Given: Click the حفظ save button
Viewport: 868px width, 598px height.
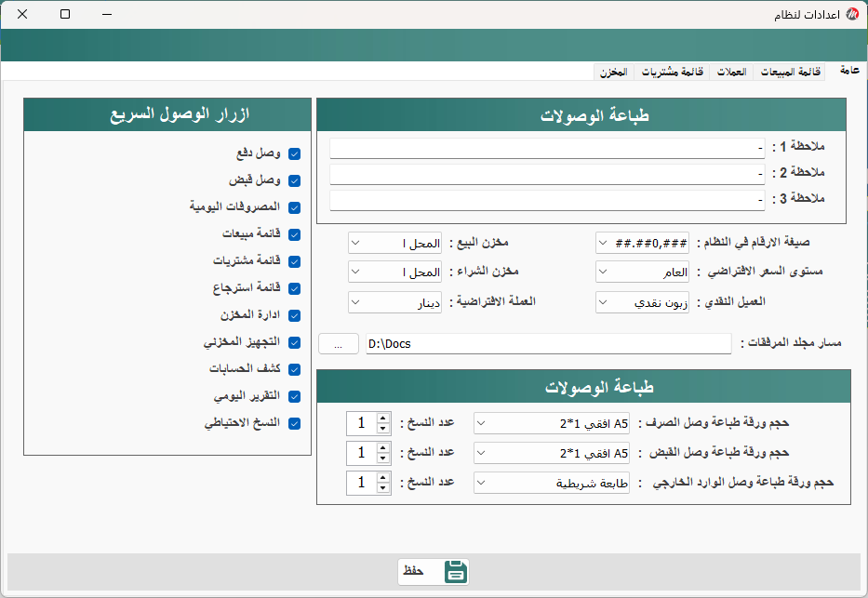Looking at the screenshot, I should (433, 571).
